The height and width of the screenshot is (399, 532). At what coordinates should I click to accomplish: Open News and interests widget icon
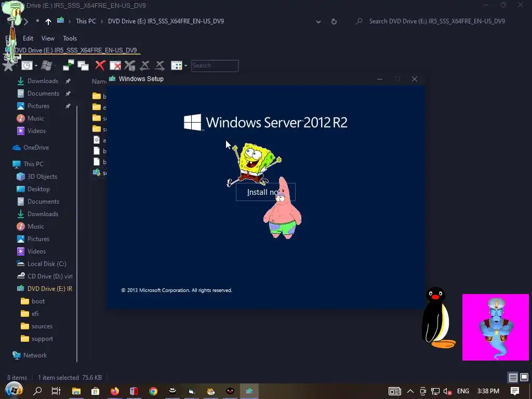click(395, 391)
